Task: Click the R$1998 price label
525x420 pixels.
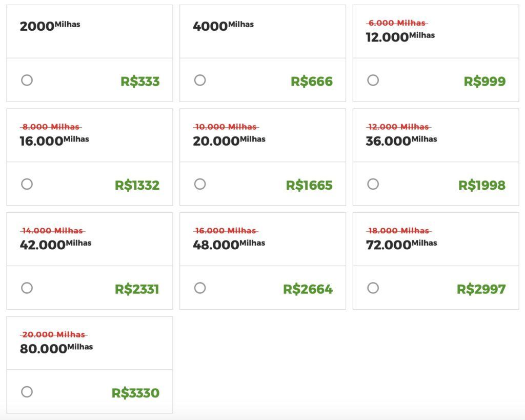Action: [x=482, y=185]
